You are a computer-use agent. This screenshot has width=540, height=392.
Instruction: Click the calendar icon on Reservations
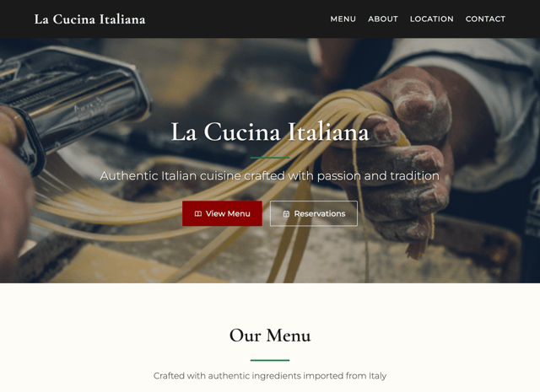click(x=286, y=214)
